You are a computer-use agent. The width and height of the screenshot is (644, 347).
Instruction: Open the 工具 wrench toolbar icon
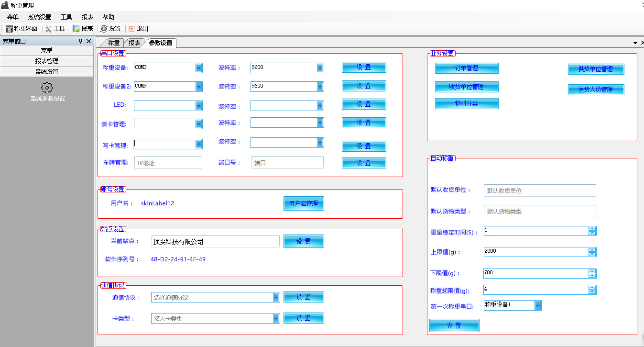[48, 29]
